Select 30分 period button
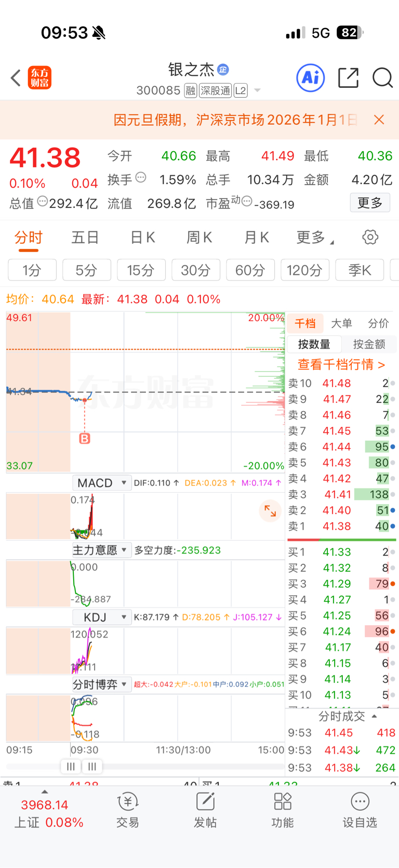 pyautogui.click(x=196, y=270)
